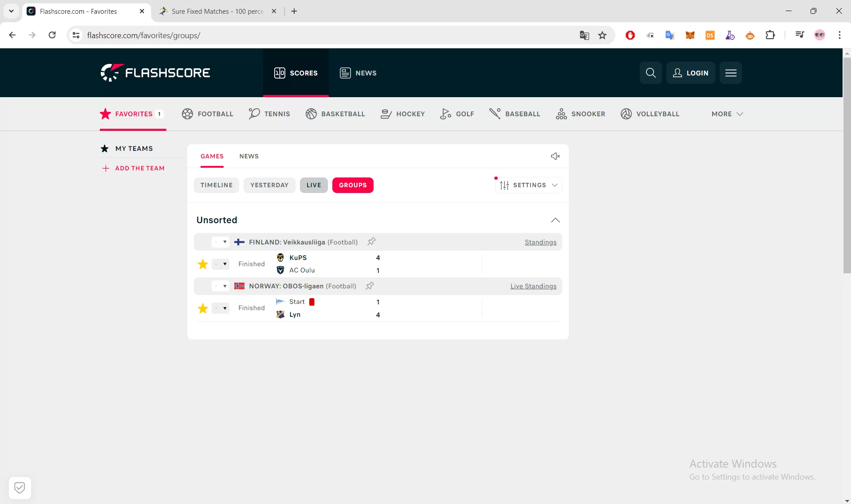This screenshot has height=504, width=851.
Task: Click the Norway flag icon
Action: coord(239,286)
